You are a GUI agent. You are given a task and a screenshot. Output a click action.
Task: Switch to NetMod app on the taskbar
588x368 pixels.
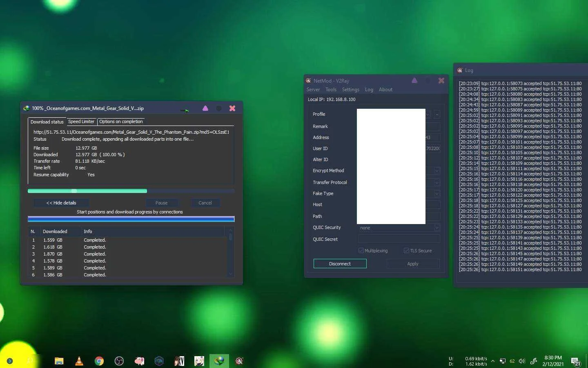239,361
